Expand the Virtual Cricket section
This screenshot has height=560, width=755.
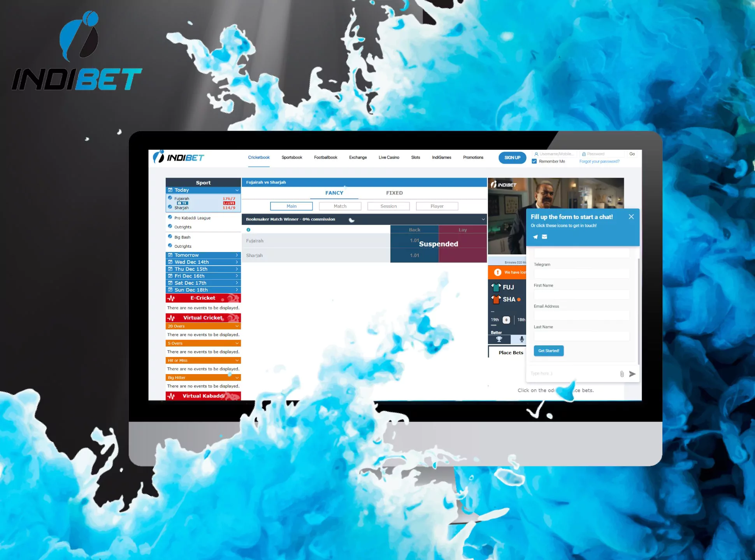[203, 318]
